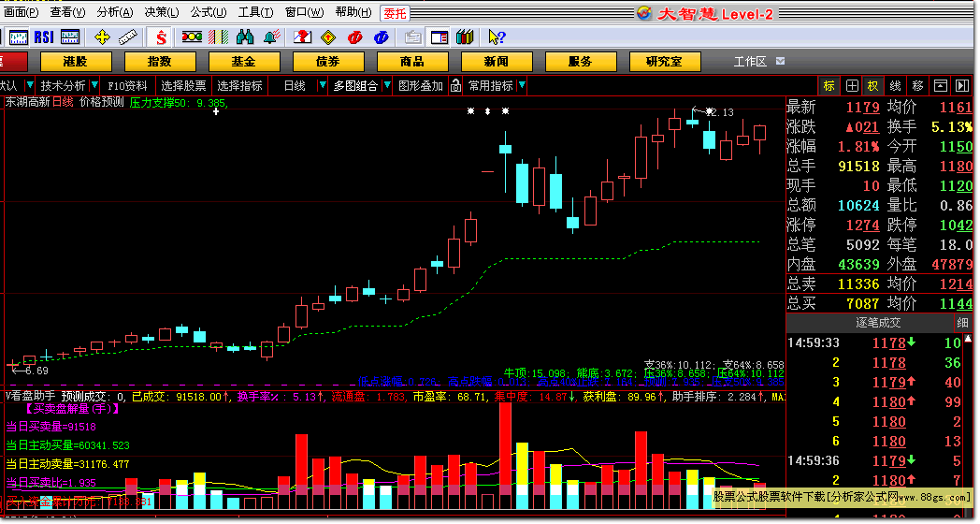Select the ruler measuring tool
Screen dimensions: 980x524
(x=127, y=37)
